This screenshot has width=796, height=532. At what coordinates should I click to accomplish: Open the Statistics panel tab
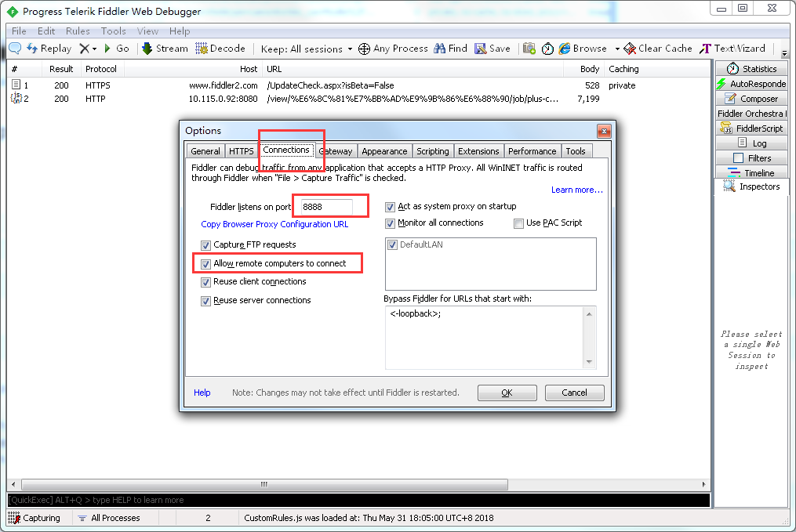[752, 68]
